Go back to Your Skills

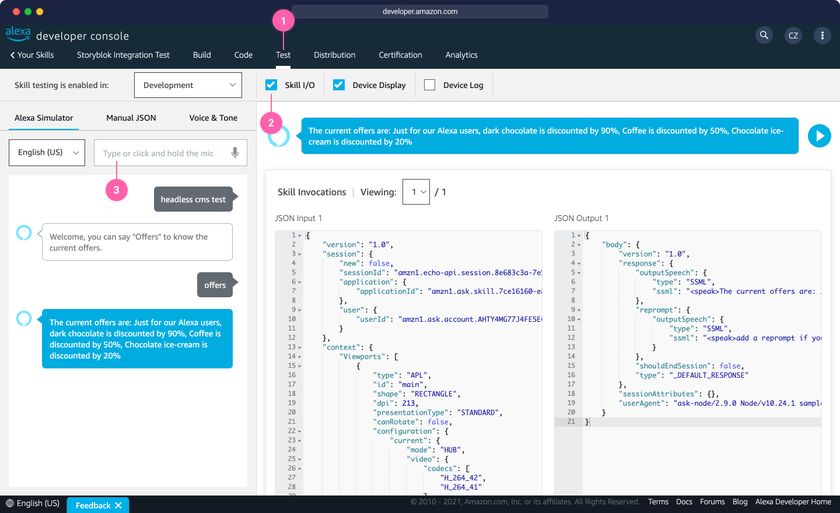coord(32,55)
